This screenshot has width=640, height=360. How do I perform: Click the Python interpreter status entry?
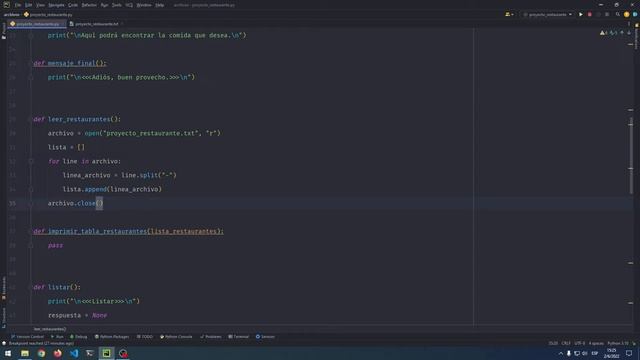click(618, 343)
